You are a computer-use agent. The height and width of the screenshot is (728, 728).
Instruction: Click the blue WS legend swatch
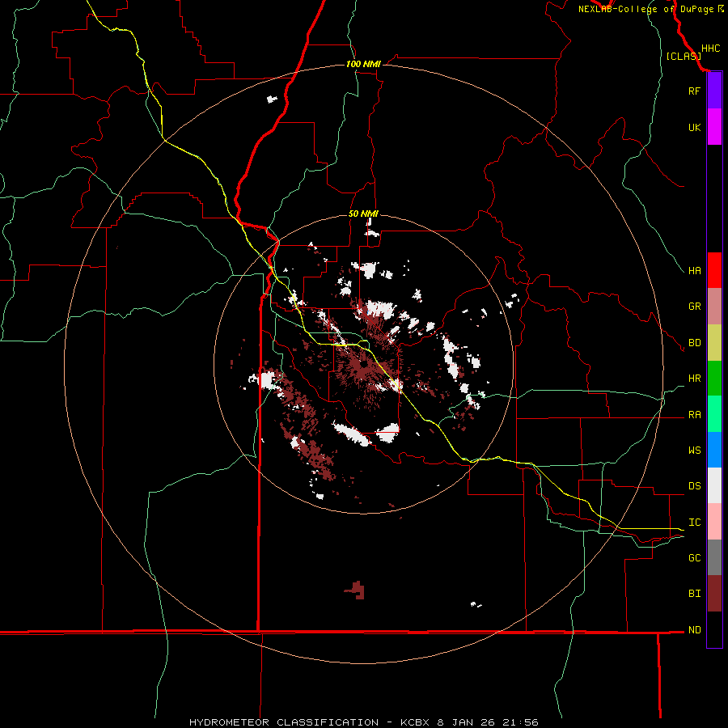coord(714,450)
